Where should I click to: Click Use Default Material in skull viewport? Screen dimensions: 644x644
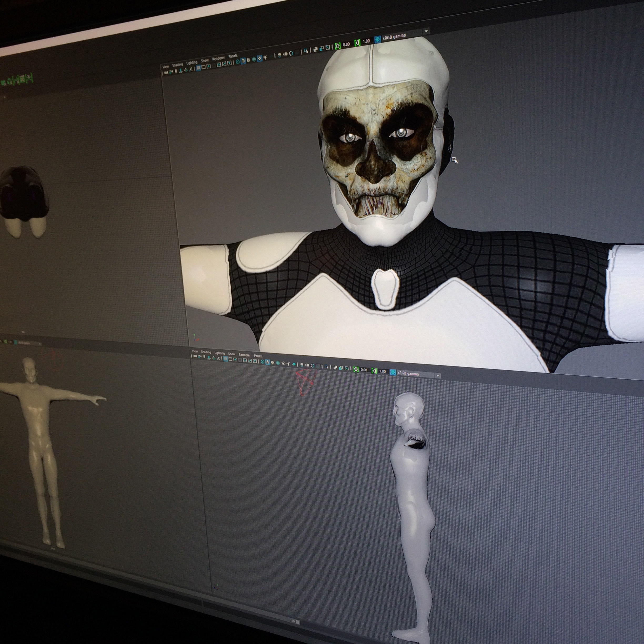[249, 60]
